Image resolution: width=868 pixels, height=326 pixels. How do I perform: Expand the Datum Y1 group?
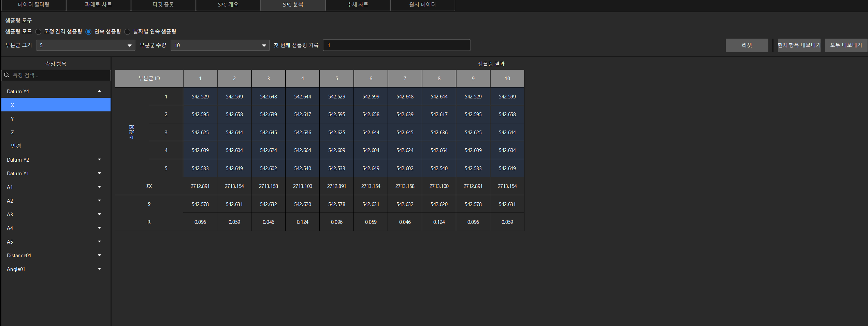point(99,173)
